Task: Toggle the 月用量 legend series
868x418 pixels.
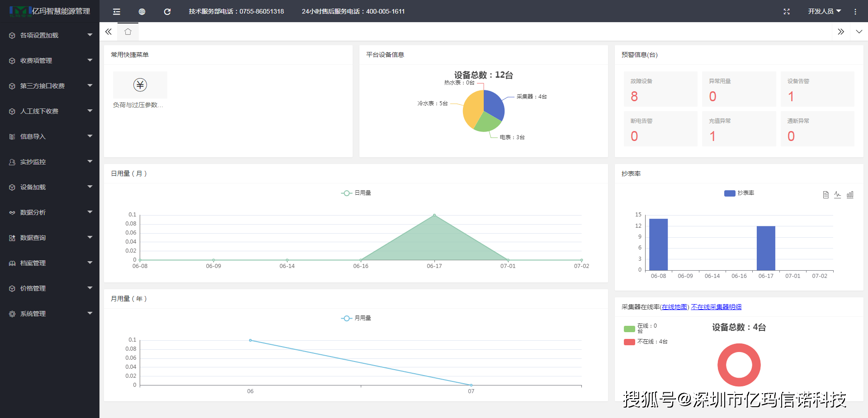Action: 356,318
